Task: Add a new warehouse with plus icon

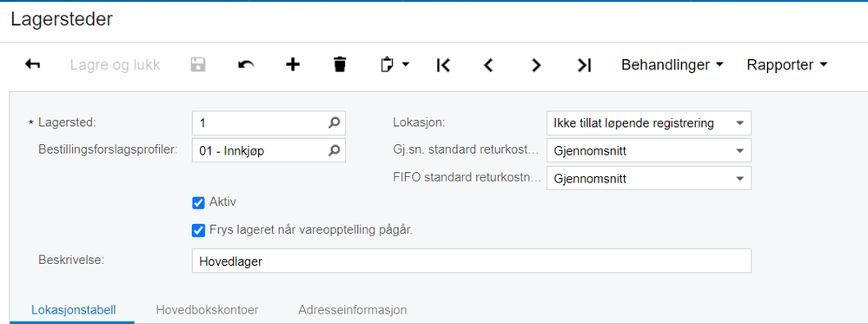Action: (293, 65)
